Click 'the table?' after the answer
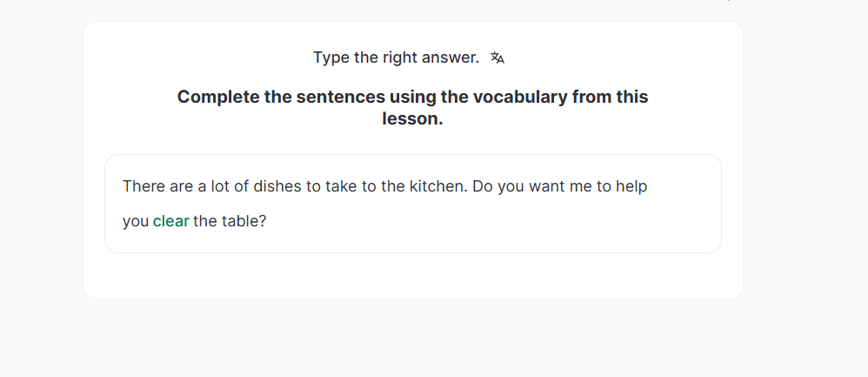The height and width of the screenshot is (377, 868). coord(230,221)
